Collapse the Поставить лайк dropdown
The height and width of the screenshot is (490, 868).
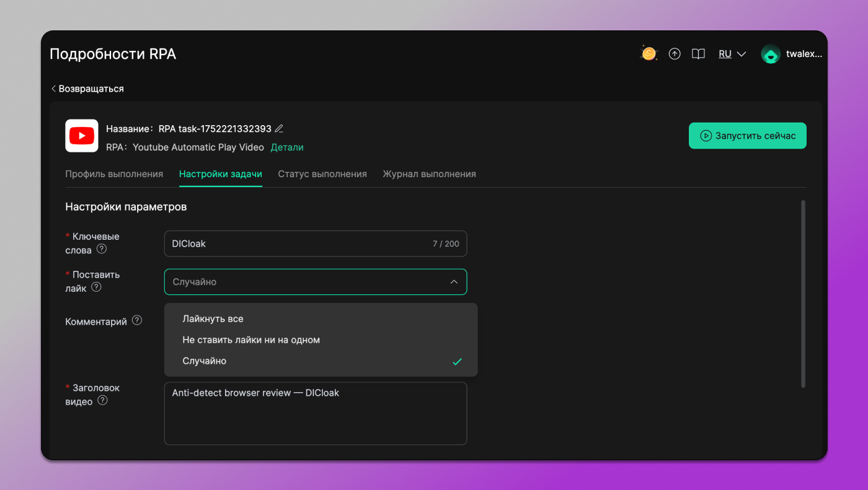pos(454,281)
